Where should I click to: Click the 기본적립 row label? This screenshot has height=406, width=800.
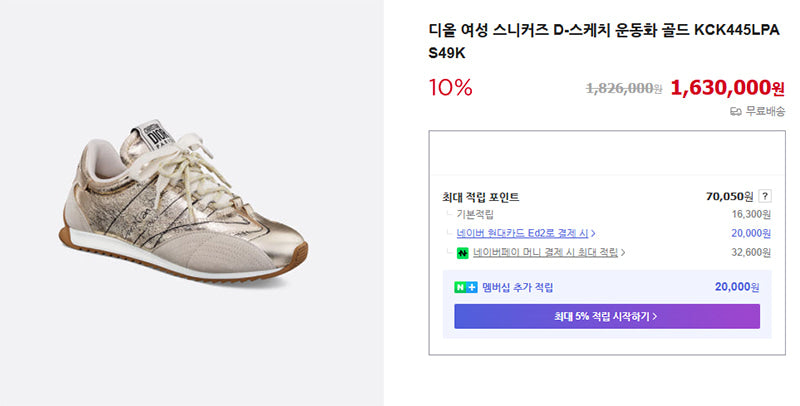click(474, 214)
